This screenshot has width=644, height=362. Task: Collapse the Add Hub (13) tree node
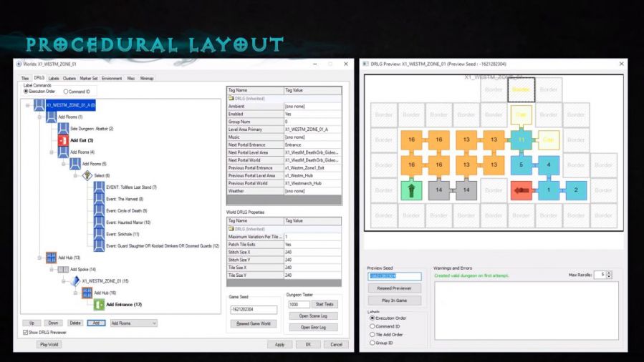tap(39, 258)
